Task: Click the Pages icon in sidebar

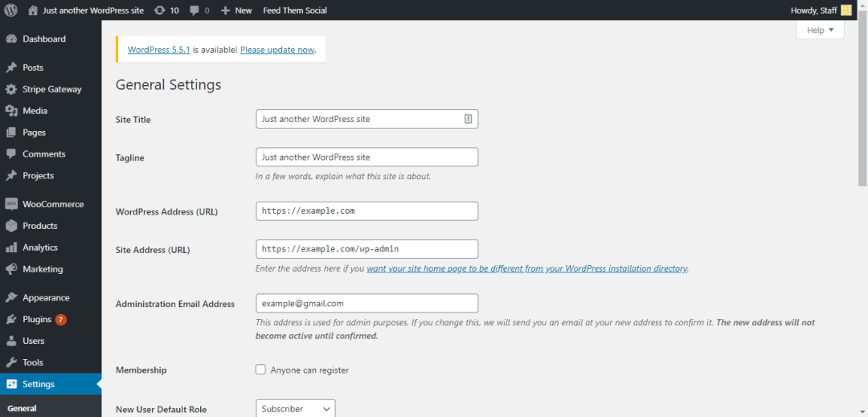Action: (x=11, y=133)
